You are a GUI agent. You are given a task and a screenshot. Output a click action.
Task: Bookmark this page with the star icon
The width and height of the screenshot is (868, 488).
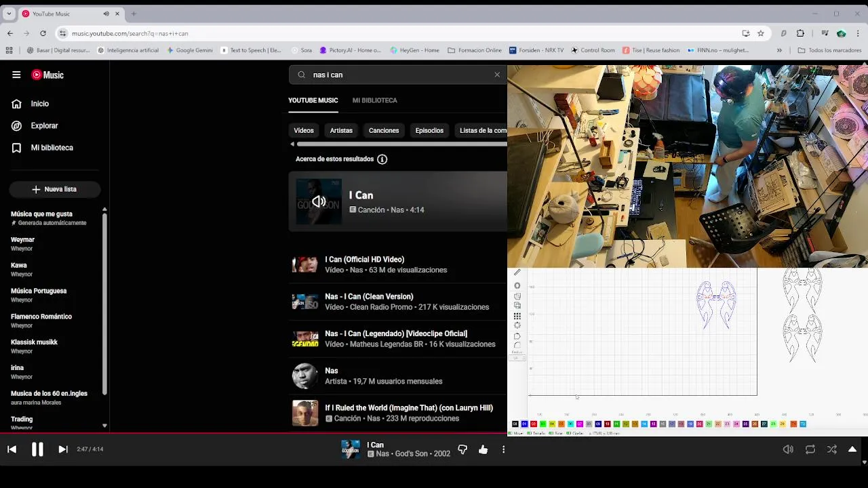[x=761, y=33]
